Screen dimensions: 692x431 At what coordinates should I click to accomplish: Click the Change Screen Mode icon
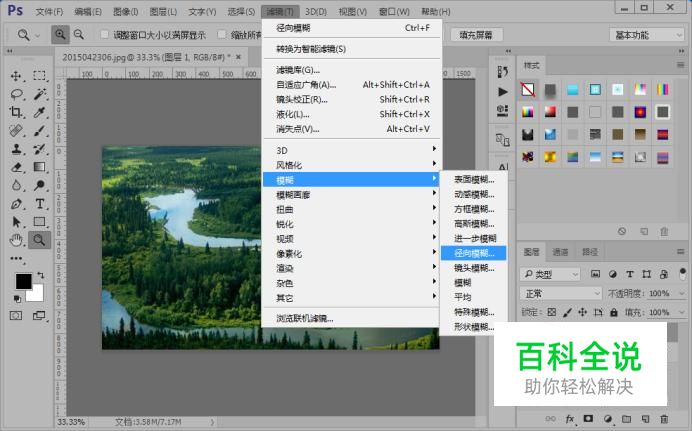[x=39, y=316]
